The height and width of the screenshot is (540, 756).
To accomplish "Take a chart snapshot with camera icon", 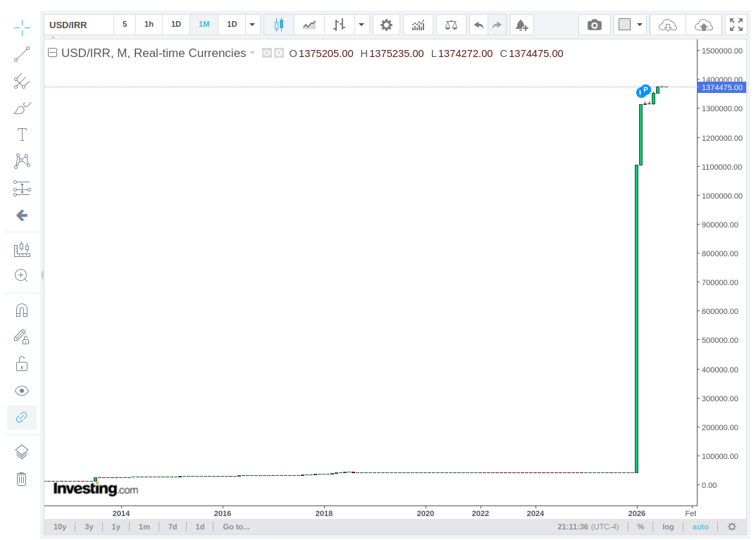I will point(595,25).
